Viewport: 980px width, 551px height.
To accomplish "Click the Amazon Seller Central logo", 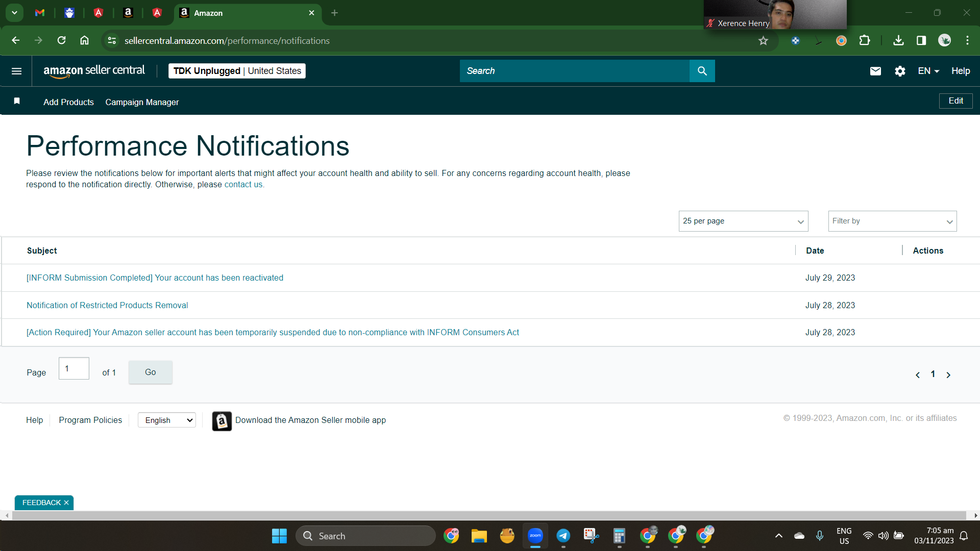I will click(94, 71).
